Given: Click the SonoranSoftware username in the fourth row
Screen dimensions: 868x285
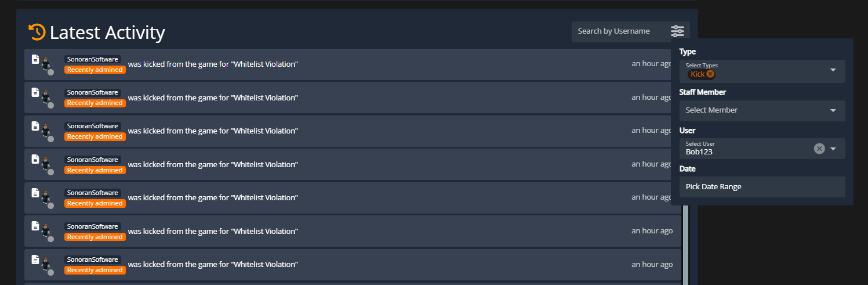Looking at the screenshot, I should [x=93, y=160].
